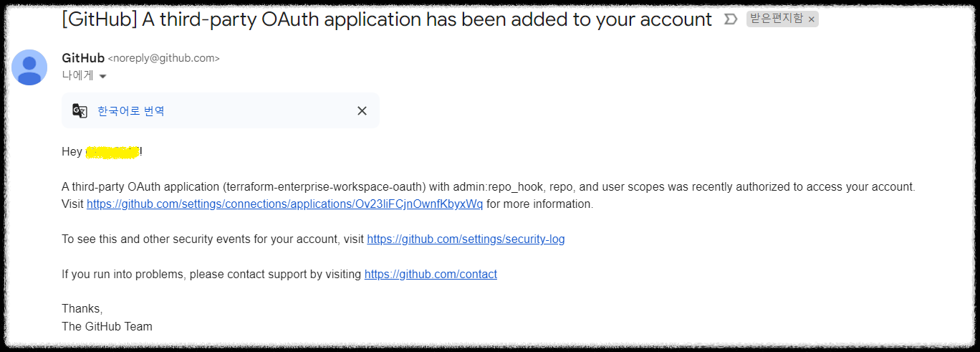Click the translate icon in the translation bar
980x352 pixels.
[x=80, y=110]
